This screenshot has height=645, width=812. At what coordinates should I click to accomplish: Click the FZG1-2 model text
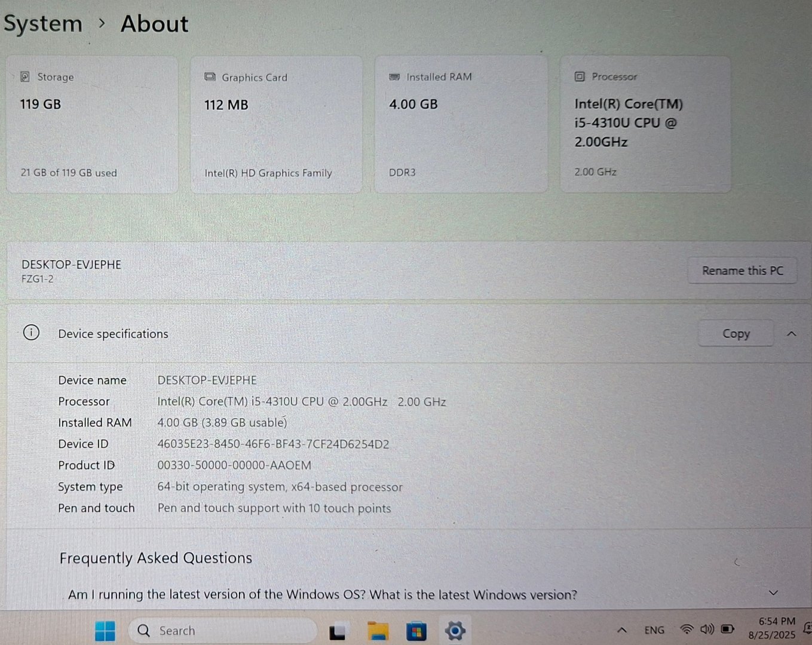38,279
